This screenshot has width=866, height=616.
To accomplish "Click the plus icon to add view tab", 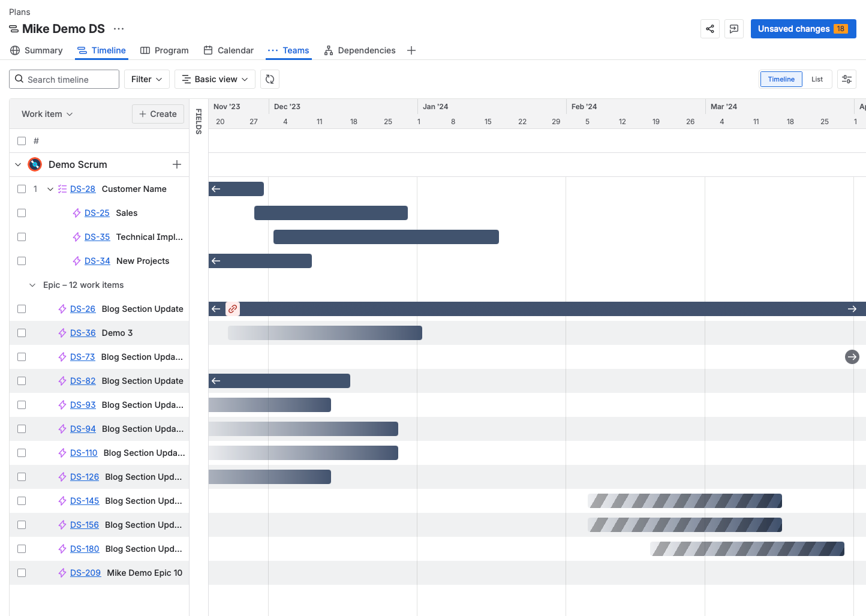I will [411, 50].
